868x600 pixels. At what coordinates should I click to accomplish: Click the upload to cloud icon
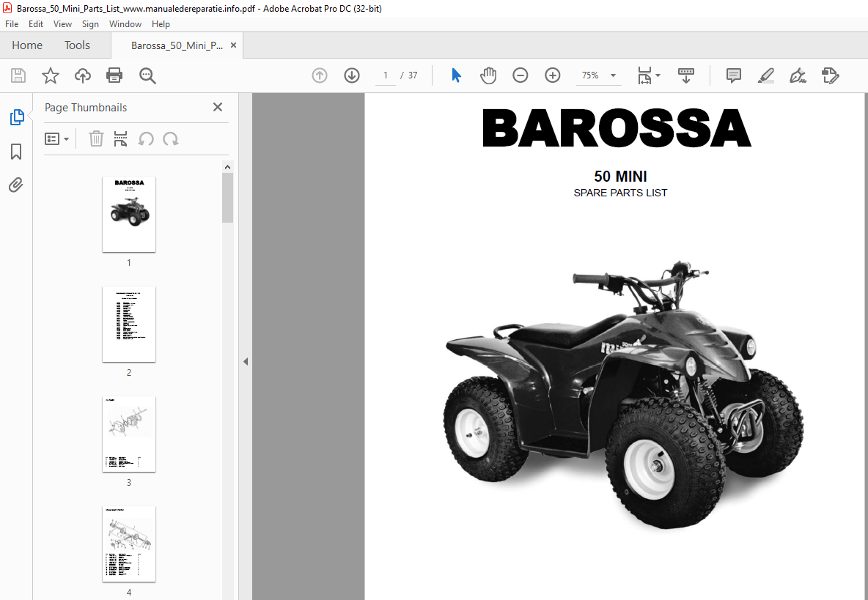coord(83,75)
